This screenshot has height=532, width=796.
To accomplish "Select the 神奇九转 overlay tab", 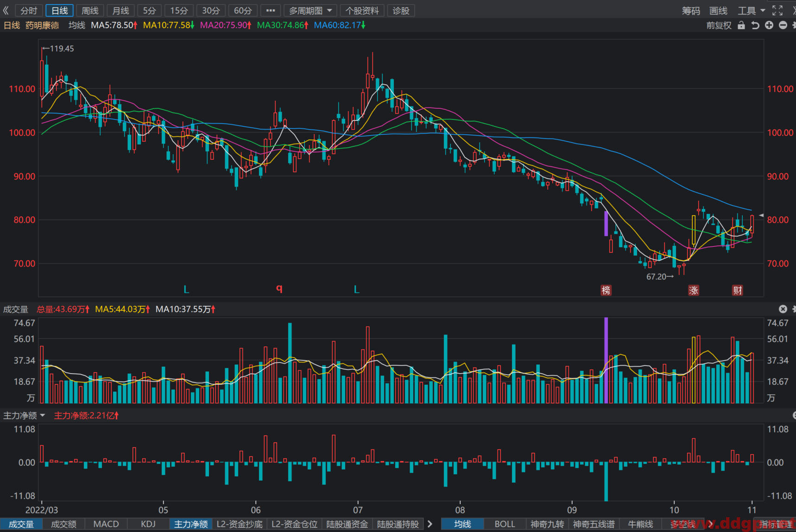I will click(x=547, y=524).
